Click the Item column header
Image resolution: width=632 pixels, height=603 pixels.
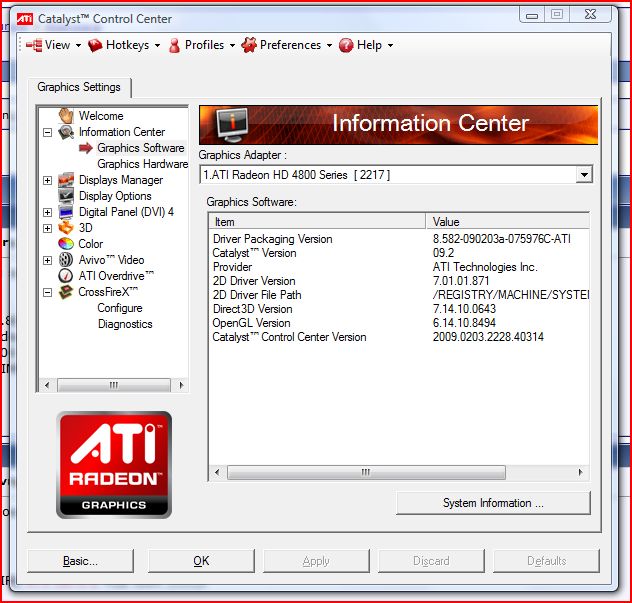tap(317, 222)
